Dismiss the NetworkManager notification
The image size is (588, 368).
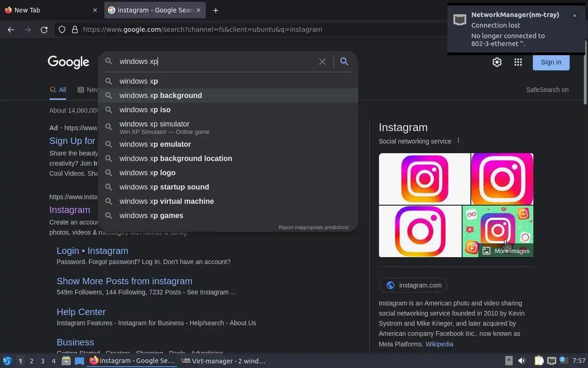point(574,16)
